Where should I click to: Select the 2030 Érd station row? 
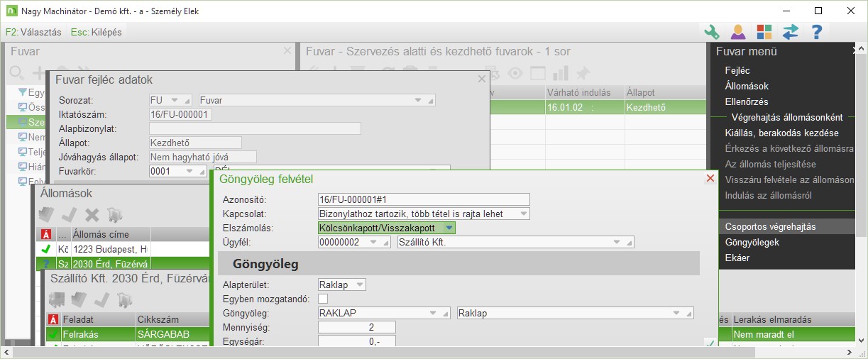[123, 263]
